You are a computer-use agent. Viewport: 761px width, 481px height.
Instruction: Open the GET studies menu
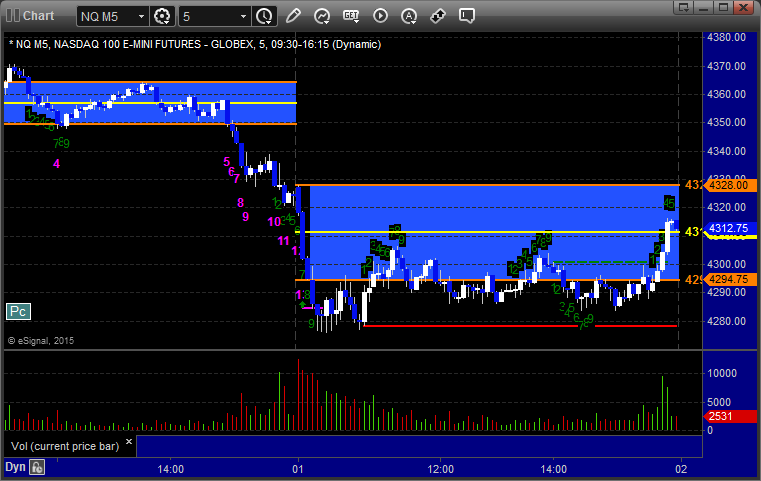coord(351,16)
